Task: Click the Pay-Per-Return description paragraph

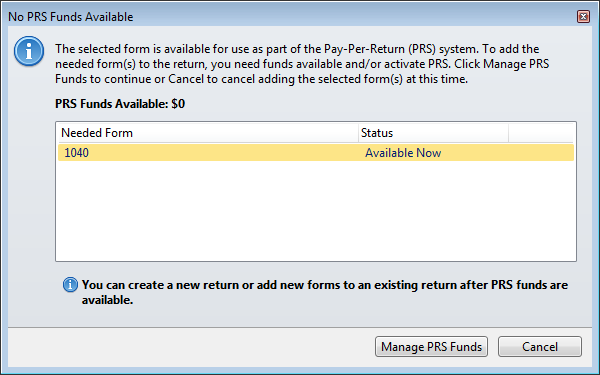Action: [302, 64]
